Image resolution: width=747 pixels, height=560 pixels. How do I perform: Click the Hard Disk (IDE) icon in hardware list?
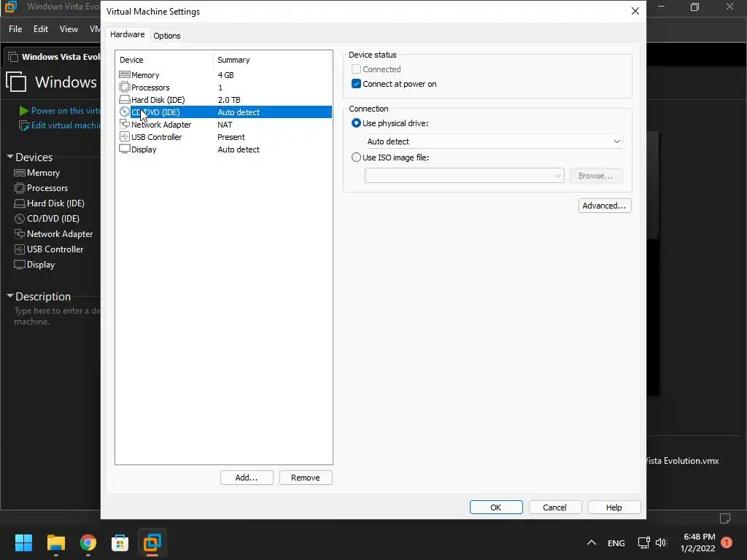[x=124, y=99]
